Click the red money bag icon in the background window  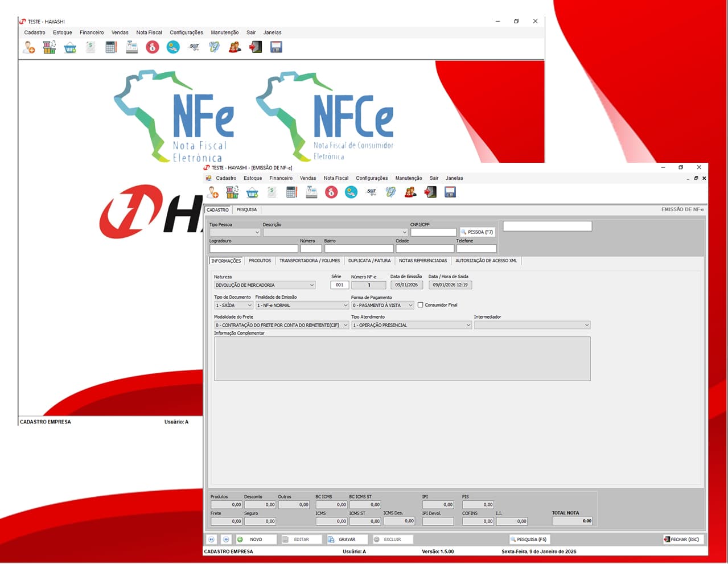point(152,47)
